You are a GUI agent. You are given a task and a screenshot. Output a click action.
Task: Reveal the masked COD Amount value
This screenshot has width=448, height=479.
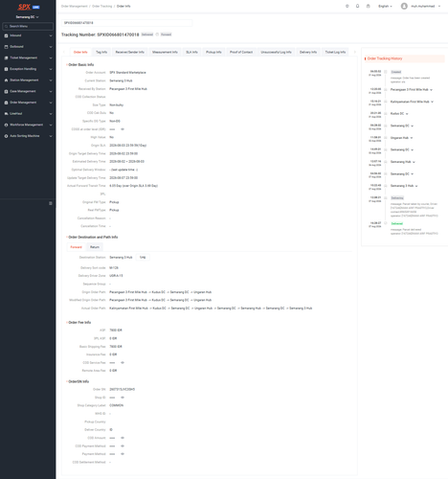point(123,438)
